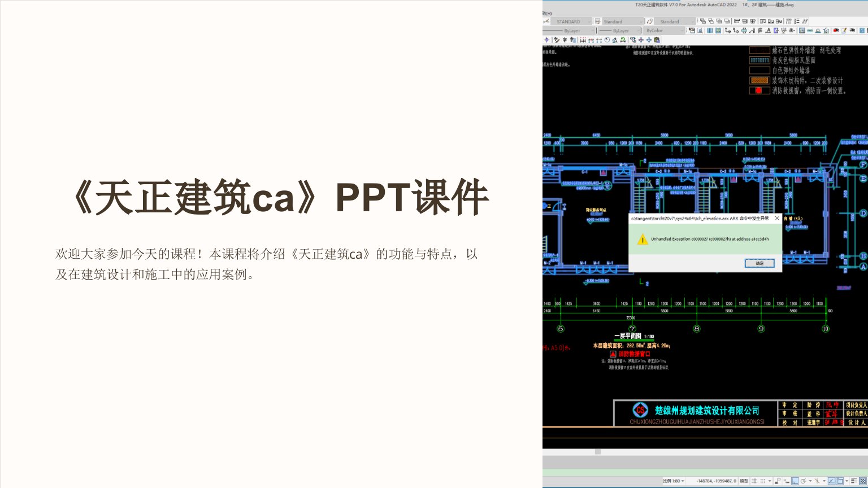
Task: Click the red eye toolbar icon
Action: tap(836, 30)
